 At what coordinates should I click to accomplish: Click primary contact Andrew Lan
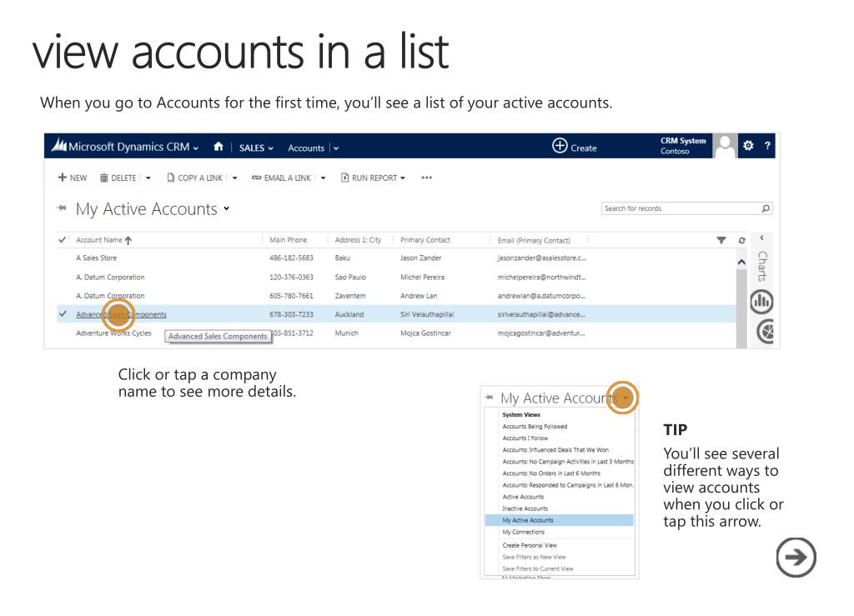pos(419,296)
